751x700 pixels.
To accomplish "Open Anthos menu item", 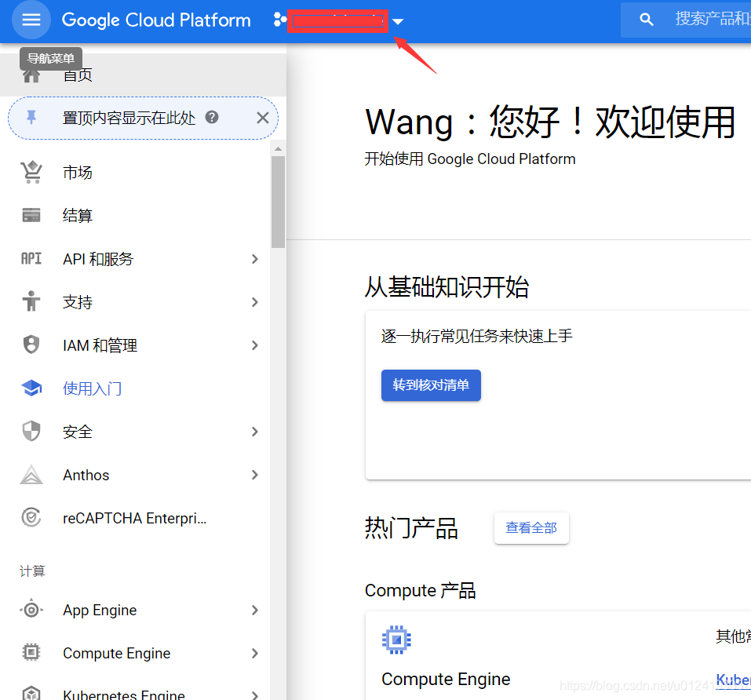I will pos(86,475).
